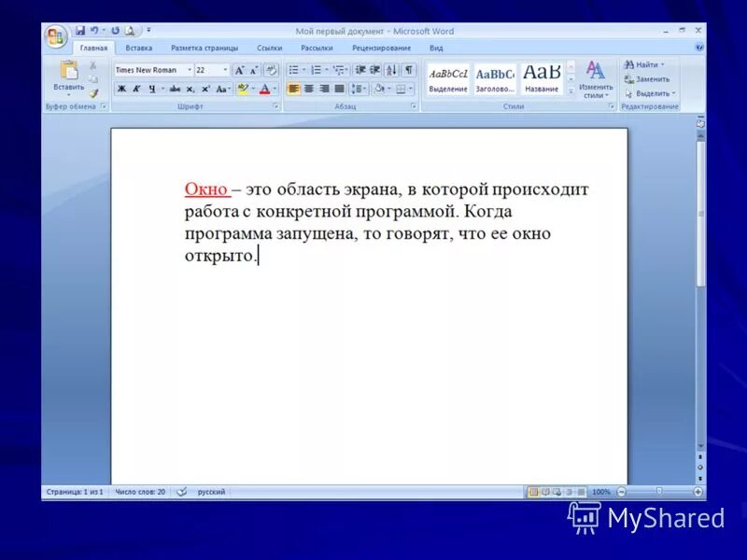Expand the full styles gallery list

coord(571,91)
